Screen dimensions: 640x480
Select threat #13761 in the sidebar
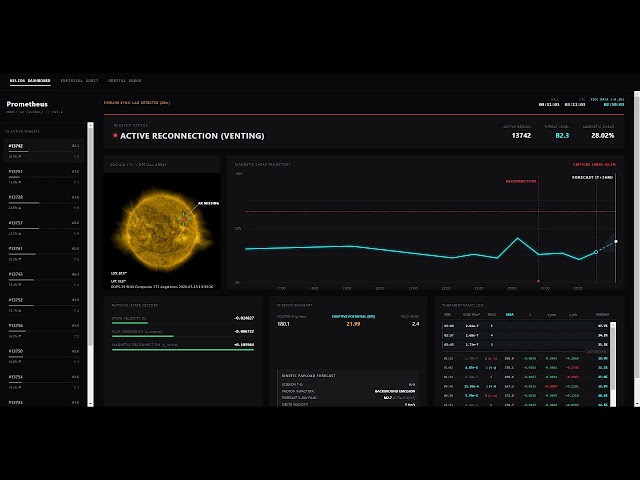[x=44, y=253]
